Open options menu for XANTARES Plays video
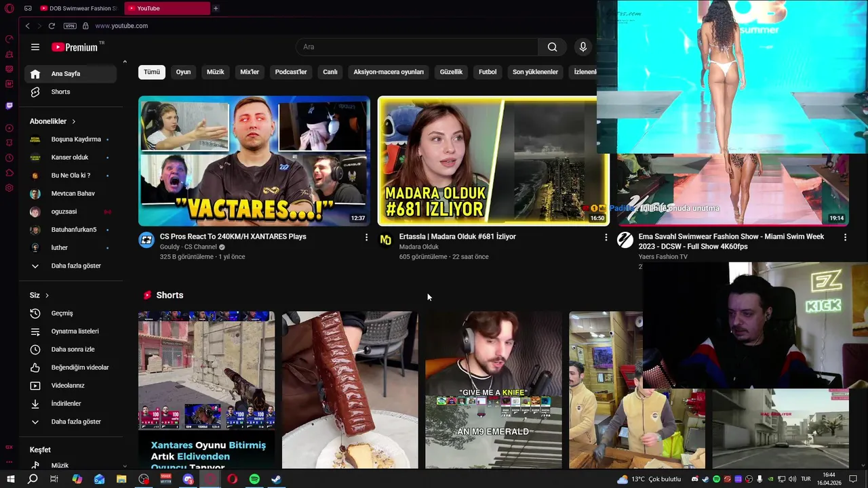Viewport: 868px width, 488px height. (x=366, y=237)
